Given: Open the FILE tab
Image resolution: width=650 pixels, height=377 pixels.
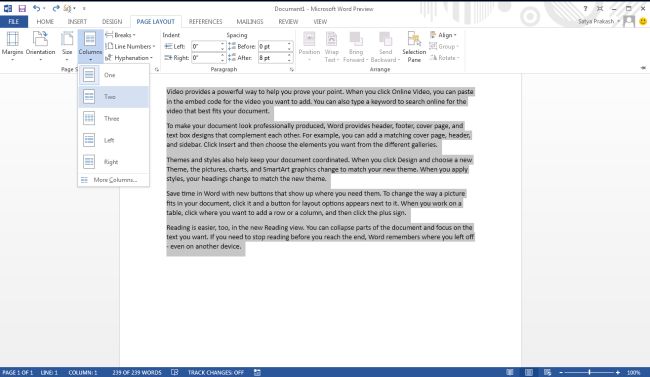Looking at the screenshot, I should click(x=14, y=22).
